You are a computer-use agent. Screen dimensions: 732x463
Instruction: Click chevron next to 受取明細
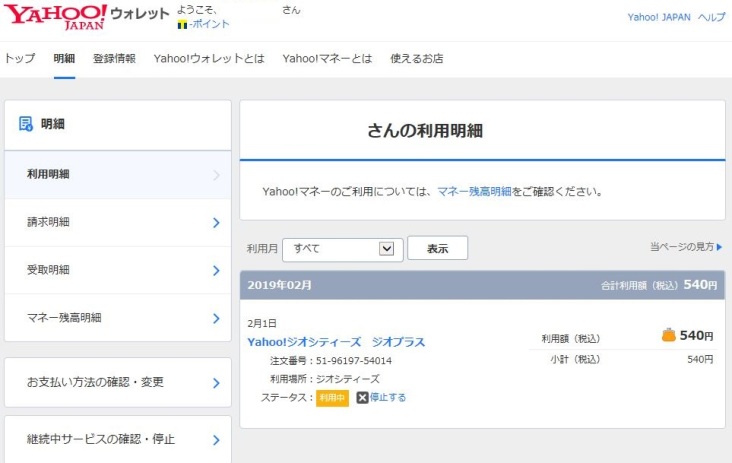[216, 270]
